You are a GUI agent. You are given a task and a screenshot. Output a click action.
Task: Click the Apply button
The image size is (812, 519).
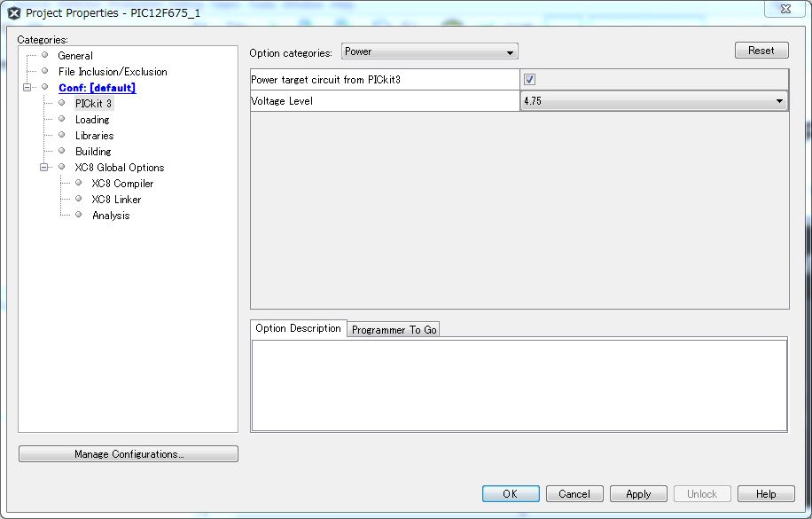[638, 494]
